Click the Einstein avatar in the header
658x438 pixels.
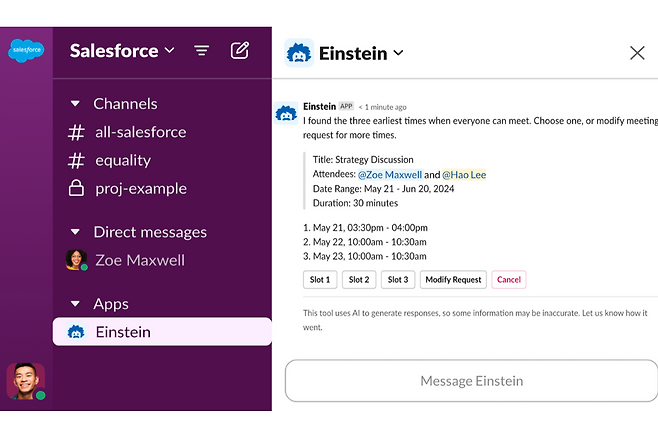299,53
